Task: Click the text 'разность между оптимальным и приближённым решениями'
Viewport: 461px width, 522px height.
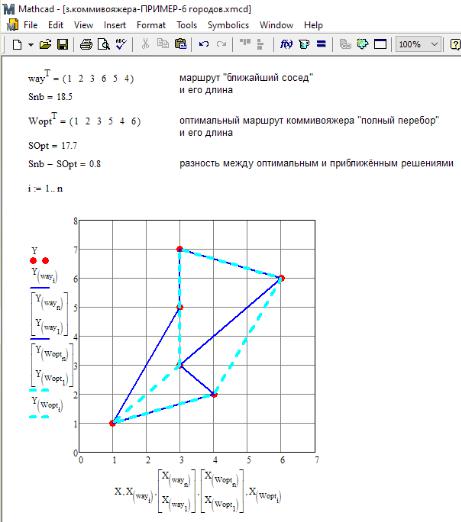Action: (x=316, y=163)
